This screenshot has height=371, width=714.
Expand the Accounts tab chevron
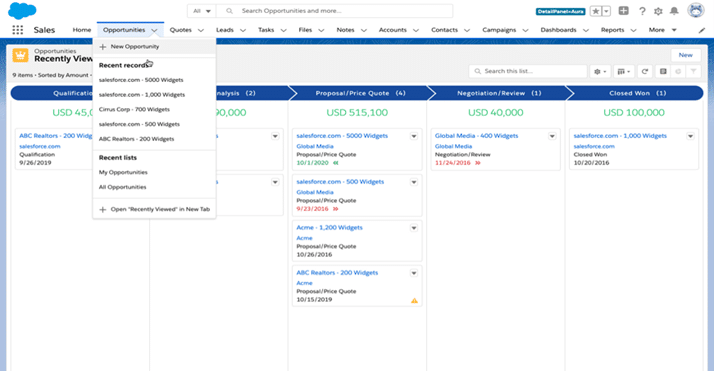tap(416, 30)
